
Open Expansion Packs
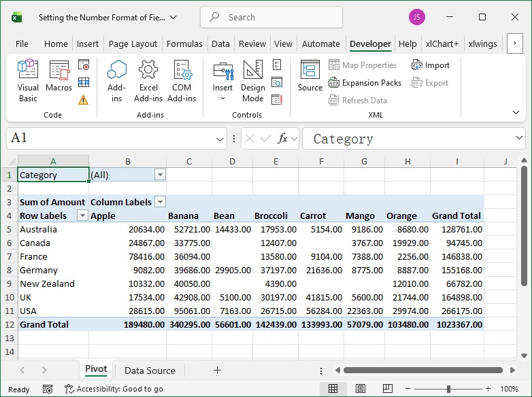[365, 83]
